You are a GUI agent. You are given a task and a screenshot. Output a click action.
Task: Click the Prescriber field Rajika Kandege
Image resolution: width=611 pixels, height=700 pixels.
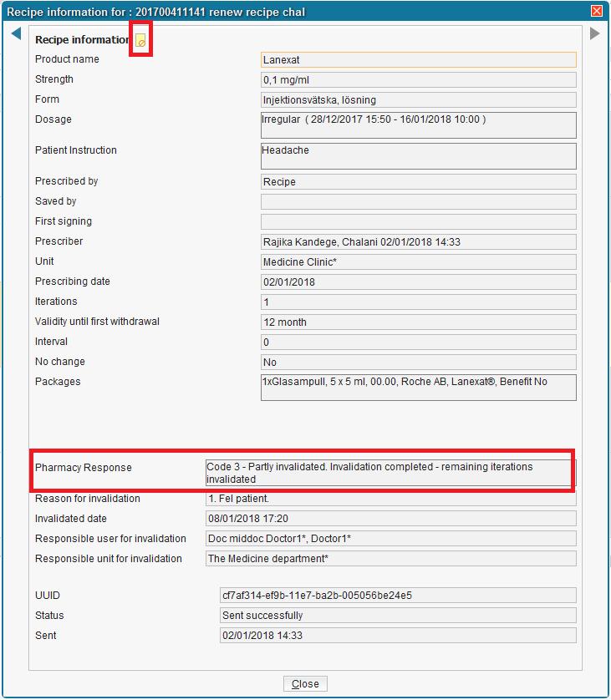coord(419,242)
